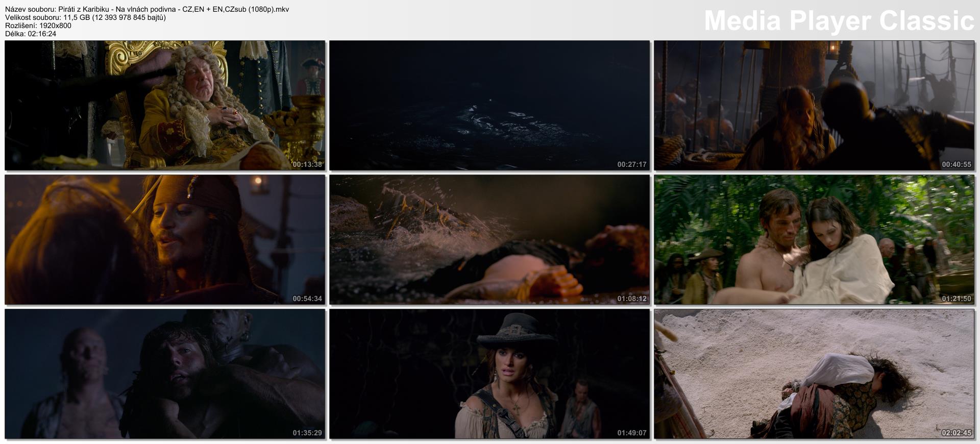Click the 'Rozlišení: 1920x800' text
This screenshot has height=444, width=980.
[38, 26]
